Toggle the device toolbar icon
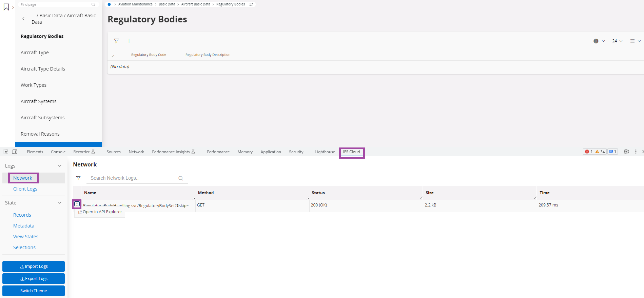 (x=15, y=152)
